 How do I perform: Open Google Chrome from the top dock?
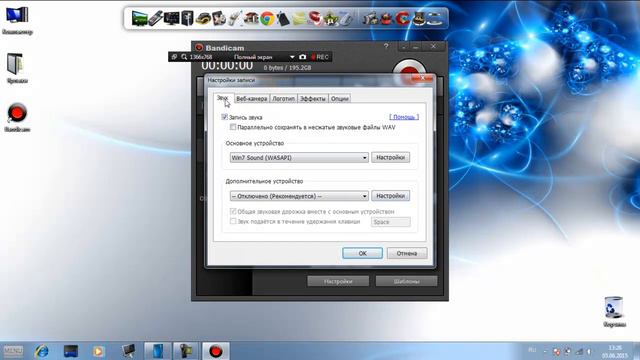pyautogui.click(x=267, y=18)
